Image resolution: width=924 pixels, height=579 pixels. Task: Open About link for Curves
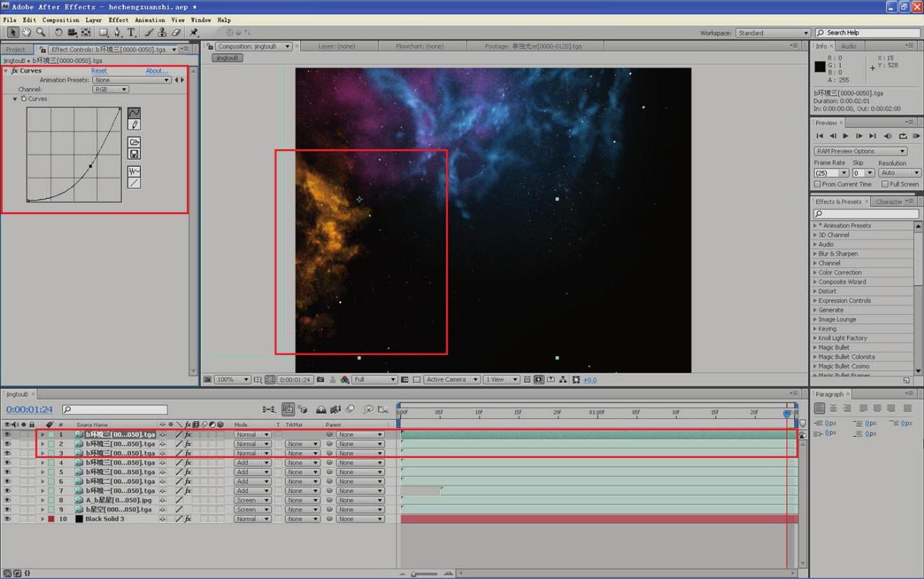point(157,71)
